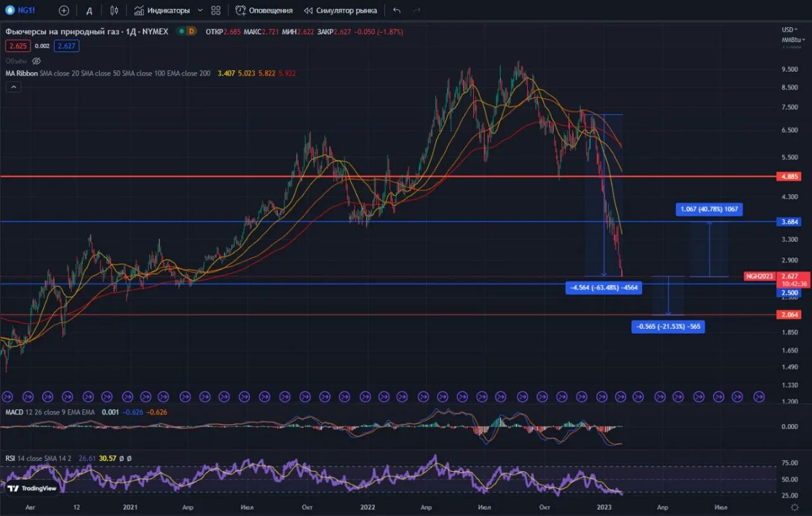Click the first contract rollover marker at far left
Screen dimensions: 812x516
click(x=7, y=396)
